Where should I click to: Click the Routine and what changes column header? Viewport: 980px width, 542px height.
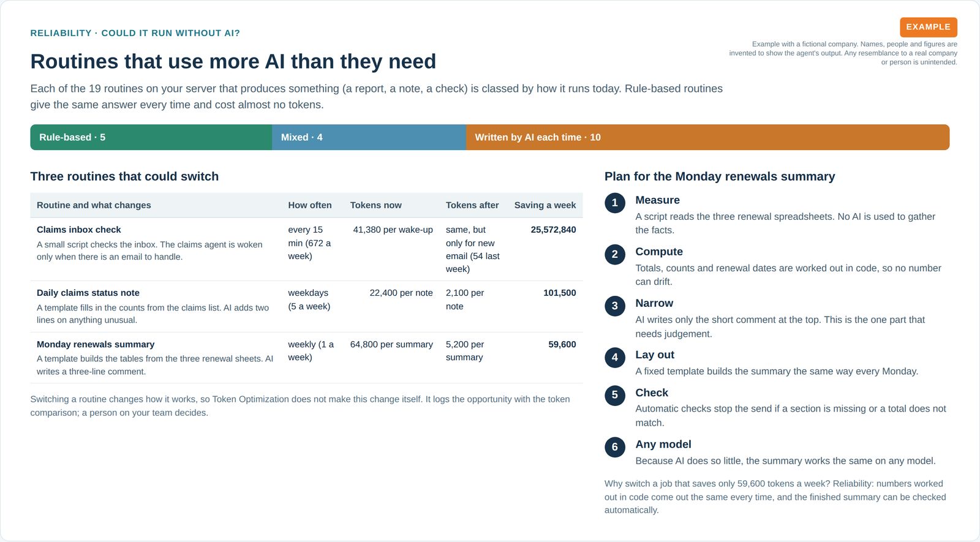pyautogui.click(x=94, y=205)
